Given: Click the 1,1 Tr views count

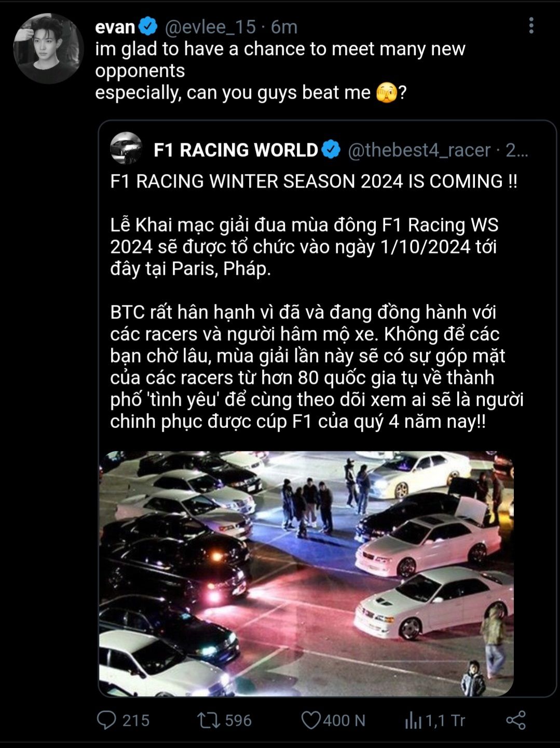Looking at the screenshot, I should coord(445,720).
